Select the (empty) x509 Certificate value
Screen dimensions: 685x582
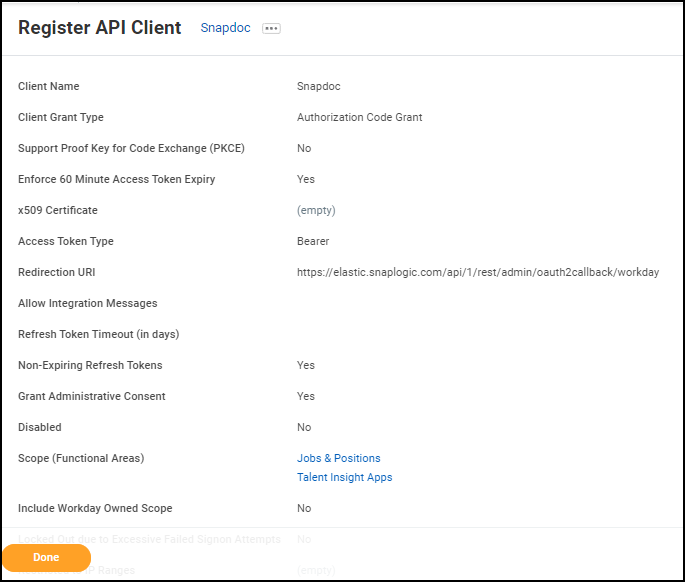[x=316, y=210]
